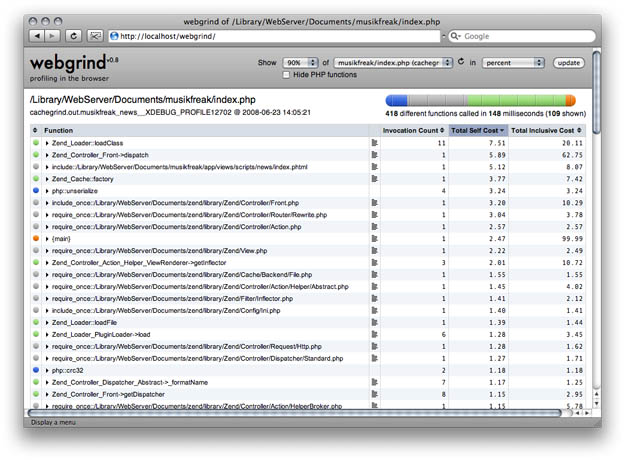Open file icon for Zend_Controller_Front->dispatch row
Screen dimensions: 625x460
pyautogui.click(x=375, y=155)
